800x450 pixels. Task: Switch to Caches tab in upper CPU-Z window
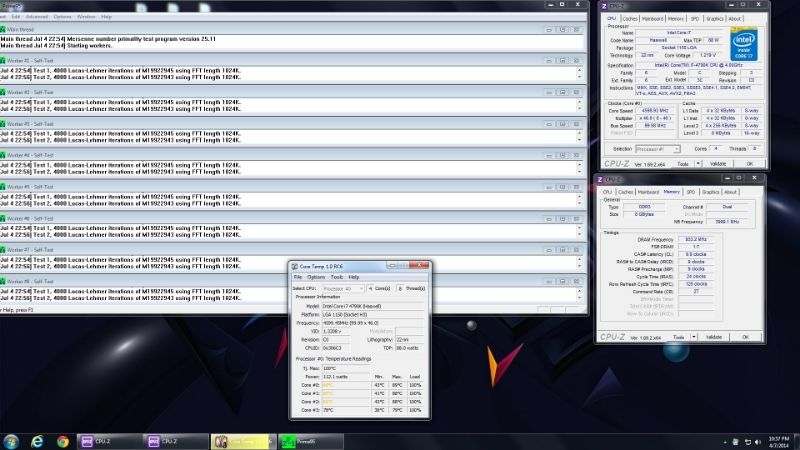tap(630, 19)
